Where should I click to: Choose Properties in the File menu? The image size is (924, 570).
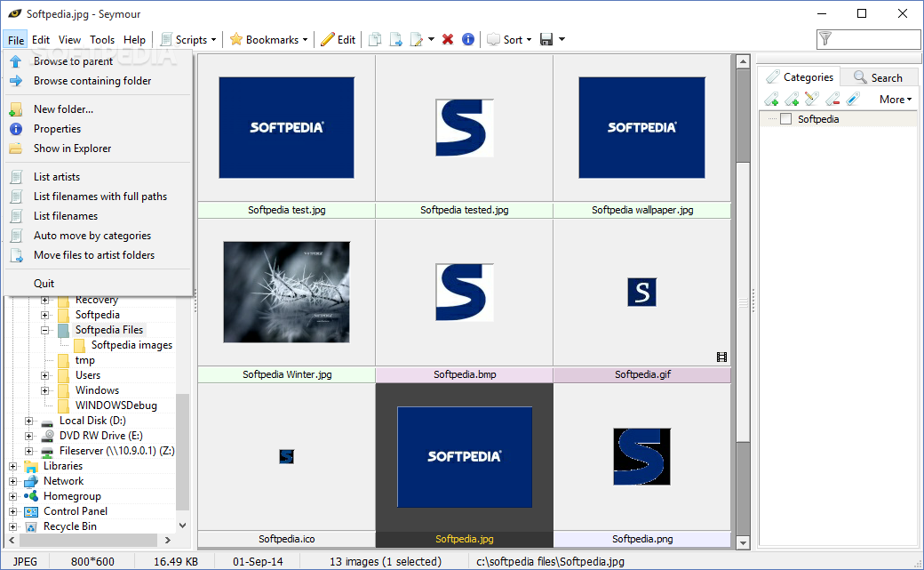point(98,129)
